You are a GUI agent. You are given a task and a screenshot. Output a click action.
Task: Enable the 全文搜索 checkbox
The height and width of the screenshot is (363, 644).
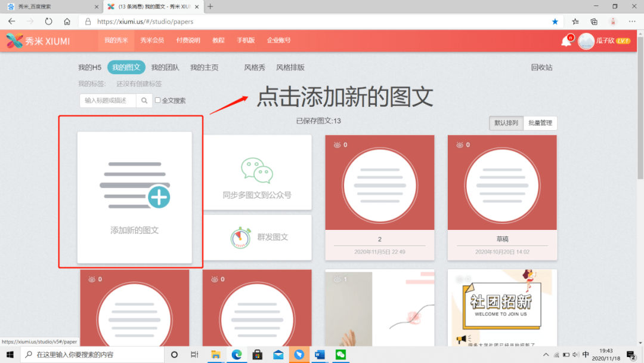(158, 101)
